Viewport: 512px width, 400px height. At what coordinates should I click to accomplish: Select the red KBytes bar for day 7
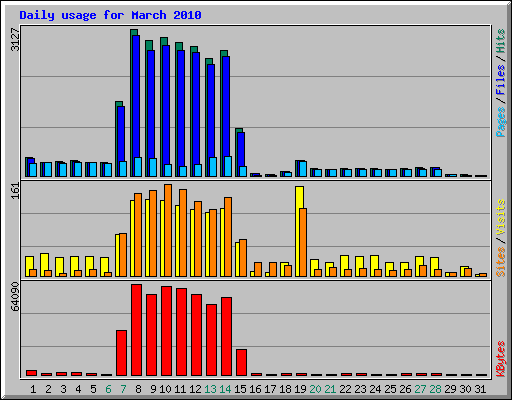pos(121,353)
